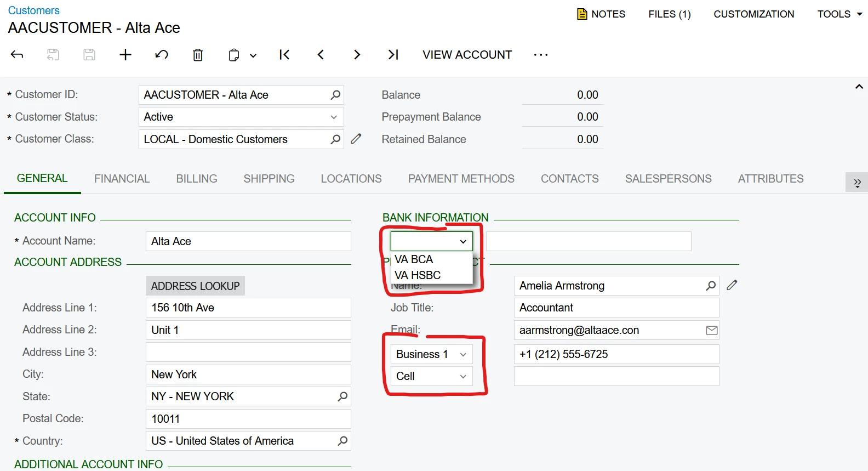The height and width of the screenshot is (471, 868).
Task: Search Country with magnifier icon
Action: click(342, 441)
